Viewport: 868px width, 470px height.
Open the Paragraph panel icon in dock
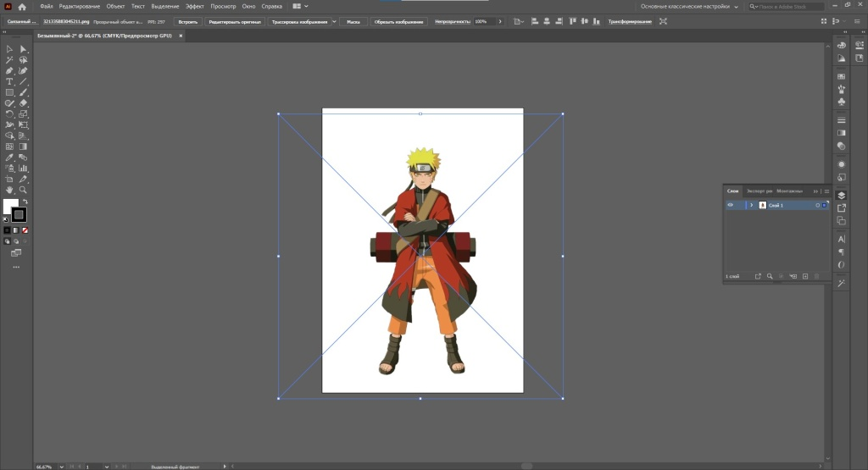[842, 252]
